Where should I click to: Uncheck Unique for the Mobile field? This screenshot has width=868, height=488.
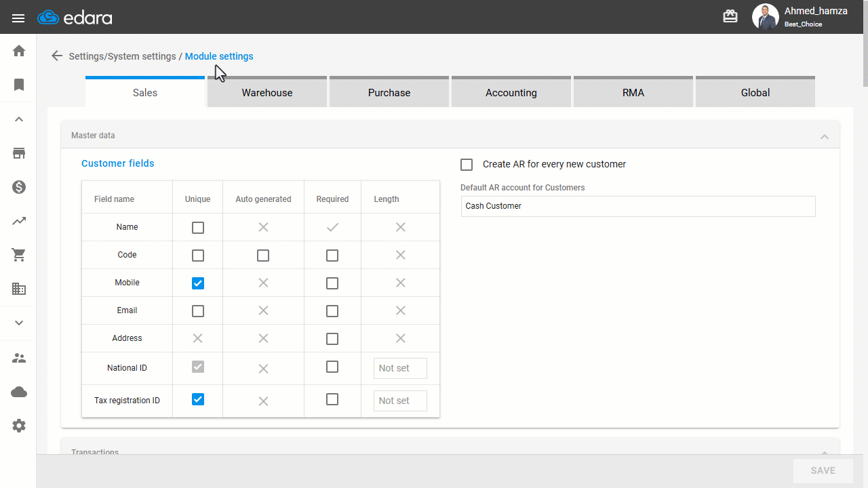198,283
